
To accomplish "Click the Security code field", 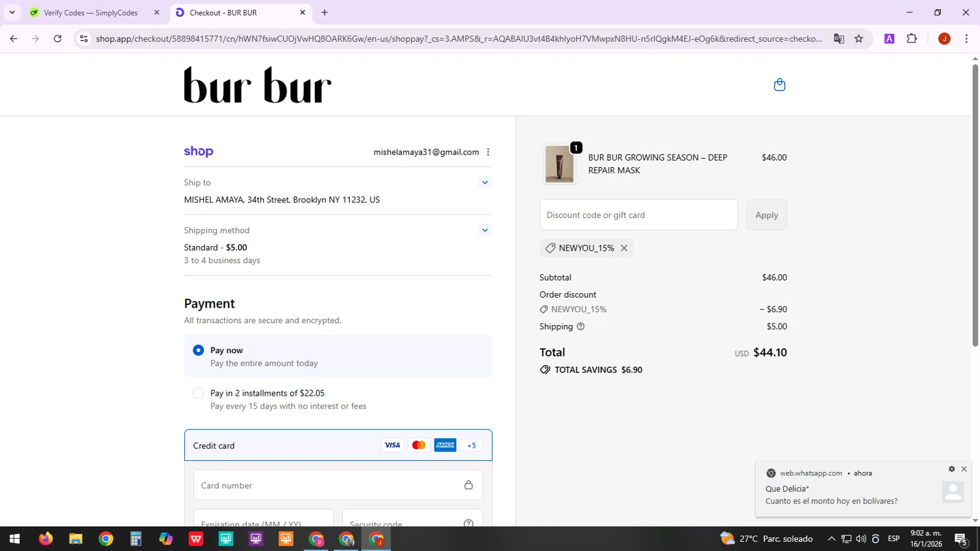I will [412, 518].
